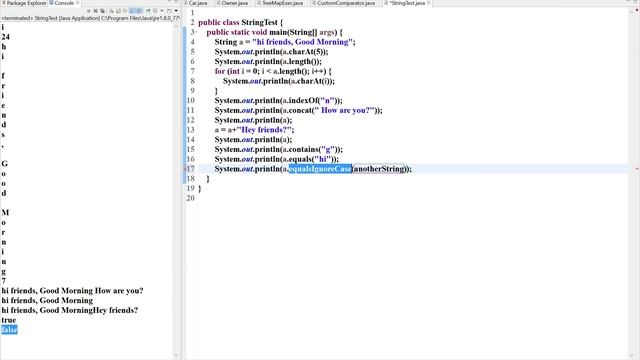Click a.length() call on line 6
This screenshot has height=360, width=640.
click(x=299, y=62)
